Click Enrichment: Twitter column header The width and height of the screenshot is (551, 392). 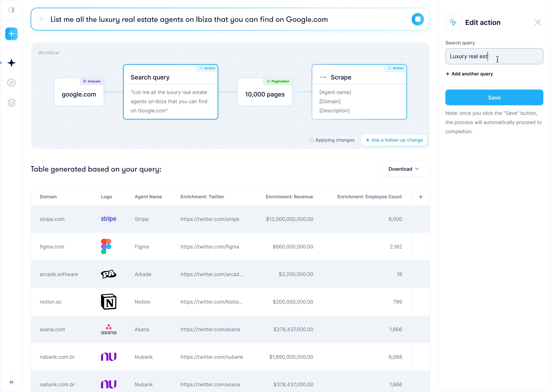[202, 197]
